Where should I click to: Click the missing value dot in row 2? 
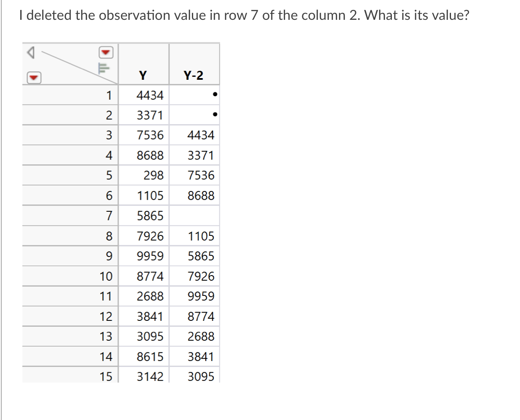click(216, 115)
